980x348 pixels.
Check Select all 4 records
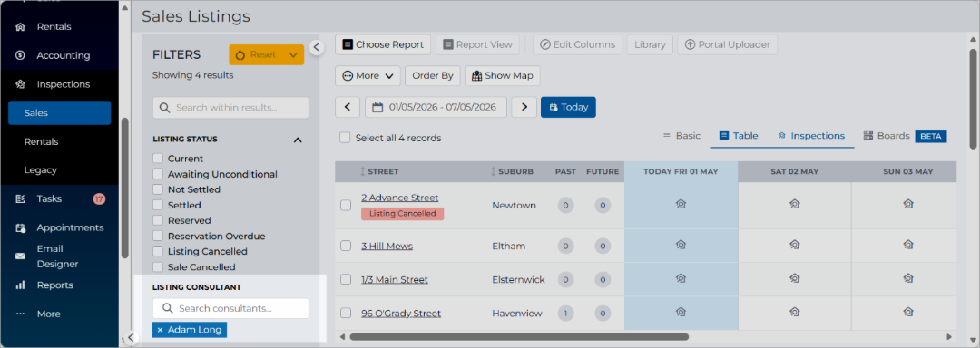[345, 138]
